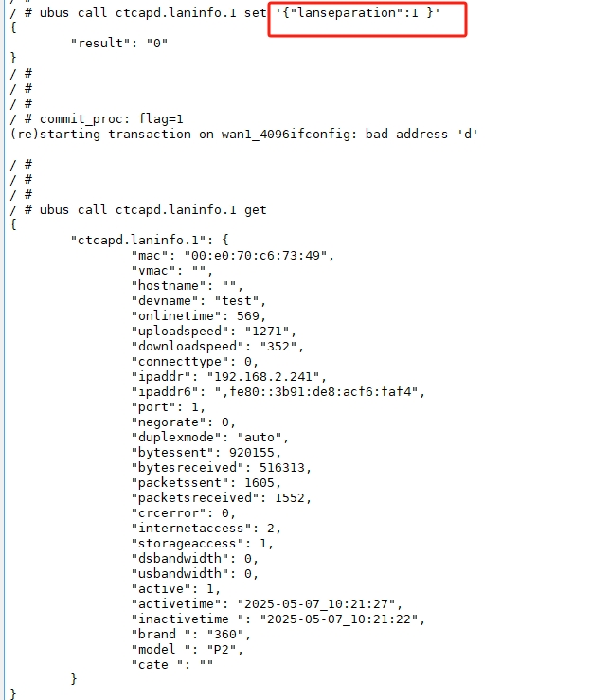Screen dimensions: 609x700
Task: Click the activetime timestamp value
Action: 316,605
